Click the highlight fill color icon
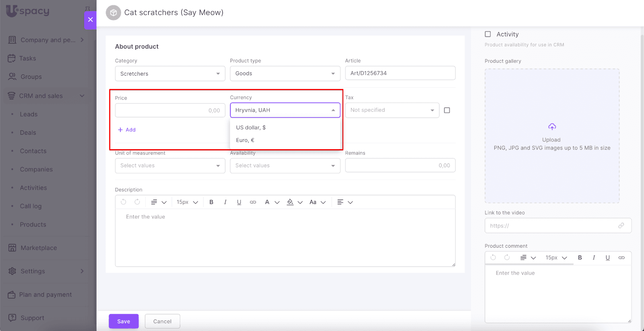Screen dimensions: 644x331 (x=290, y=202)
